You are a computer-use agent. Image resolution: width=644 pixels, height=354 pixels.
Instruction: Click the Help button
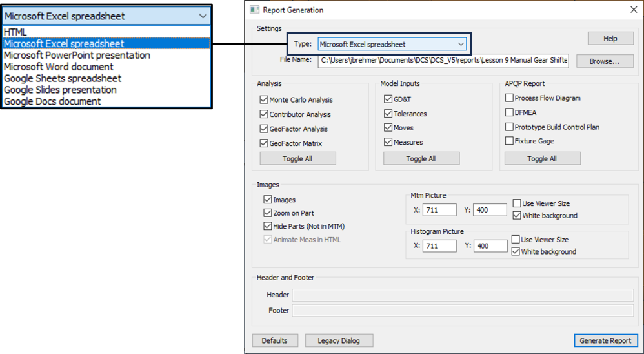(610, 39)
